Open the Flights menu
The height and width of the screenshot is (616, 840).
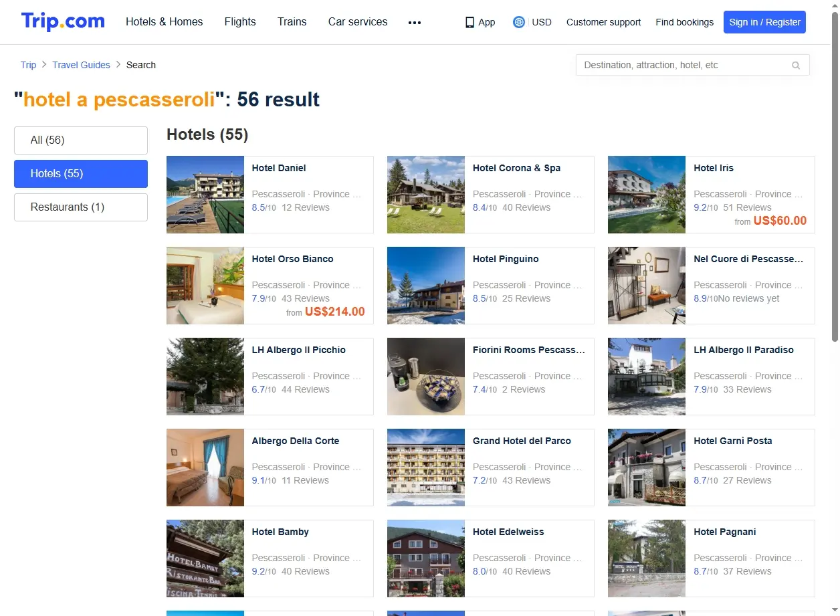pos(240,21)
